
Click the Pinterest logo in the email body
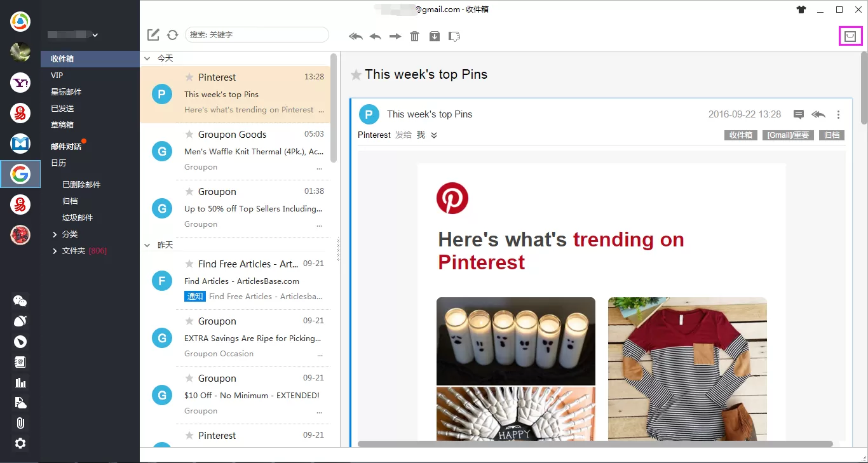tap(452, 198)
